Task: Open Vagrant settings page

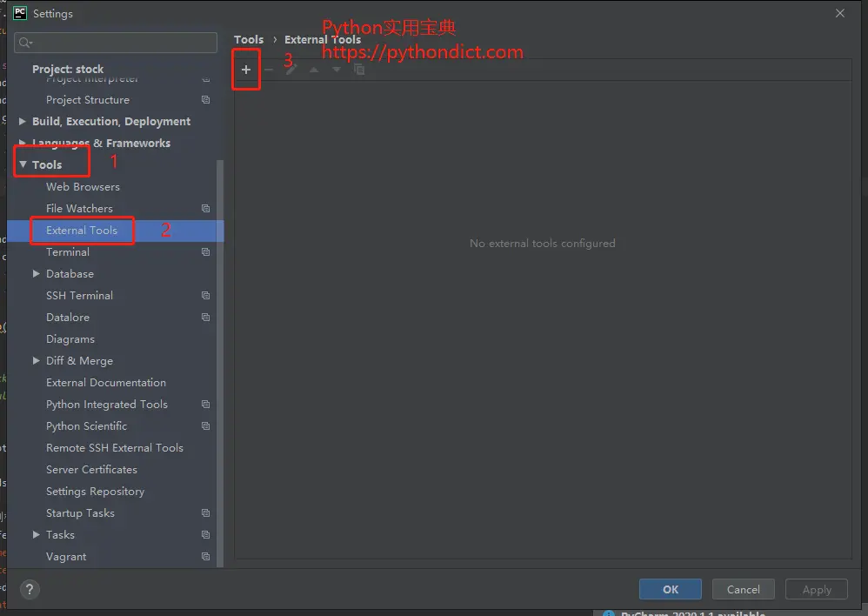Action: [x=66, y=557]
